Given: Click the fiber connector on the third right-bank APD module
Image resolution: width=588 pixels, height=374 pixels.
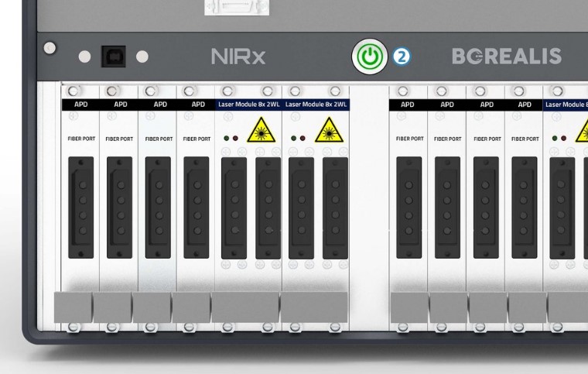Looking at the screenshot, I should click(x=486, y=208).
